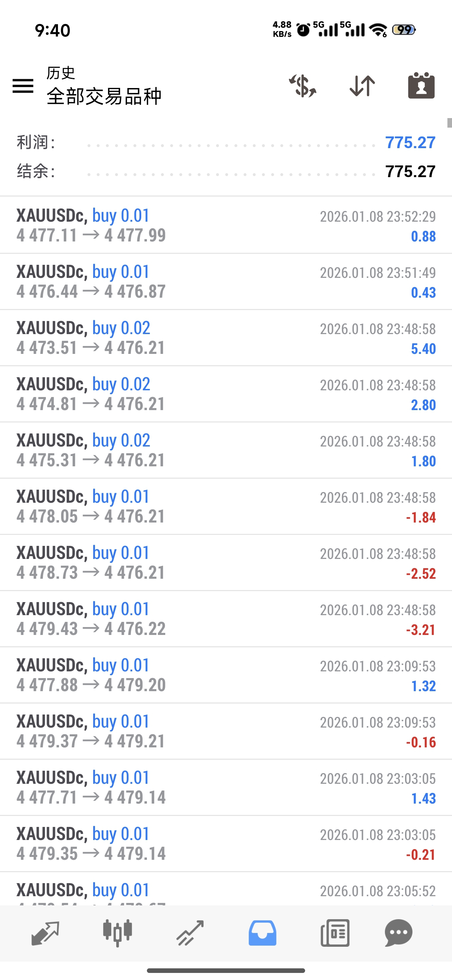Open the News tab icon
Image resolution: width=452 pixels, height=980 pixels.
tap(335, 933)
